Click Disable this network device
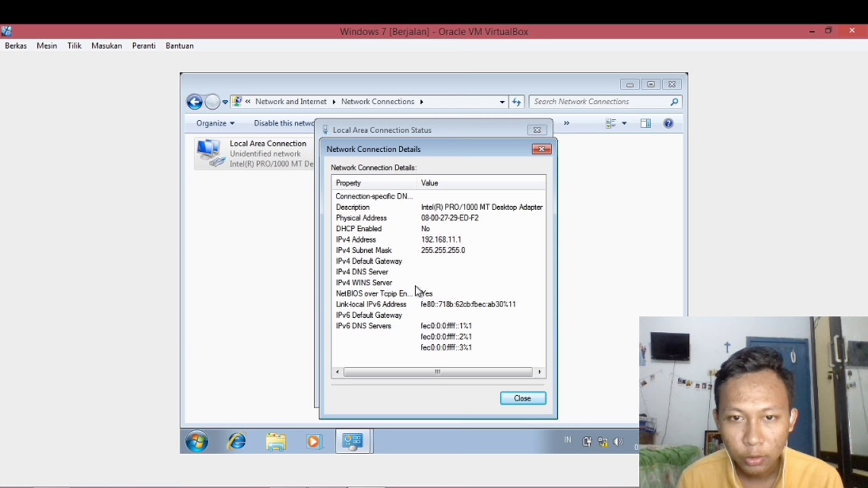This screenshot has height=488, width=868. [283, 123]
